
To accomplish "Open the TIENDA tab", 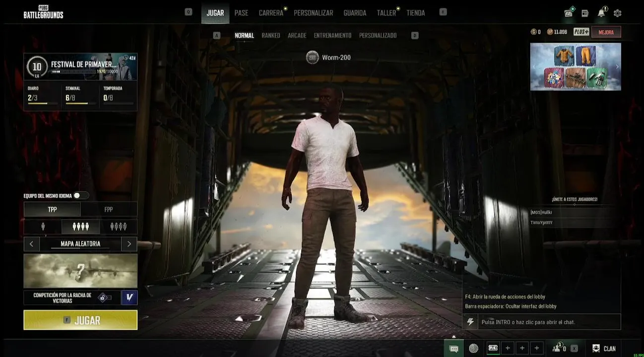I will click(416, 13).
